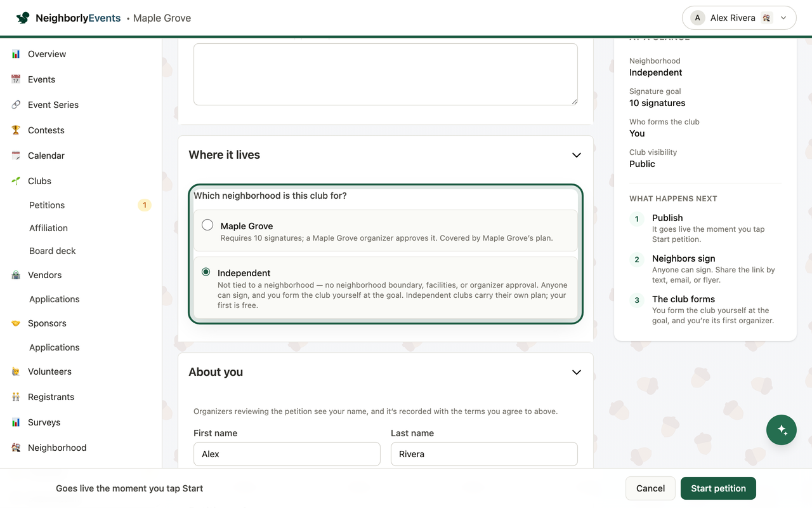Screen dimensions: 812x508
Task: Open Board deck under Clubs
Action: click(x=53, y=251)
